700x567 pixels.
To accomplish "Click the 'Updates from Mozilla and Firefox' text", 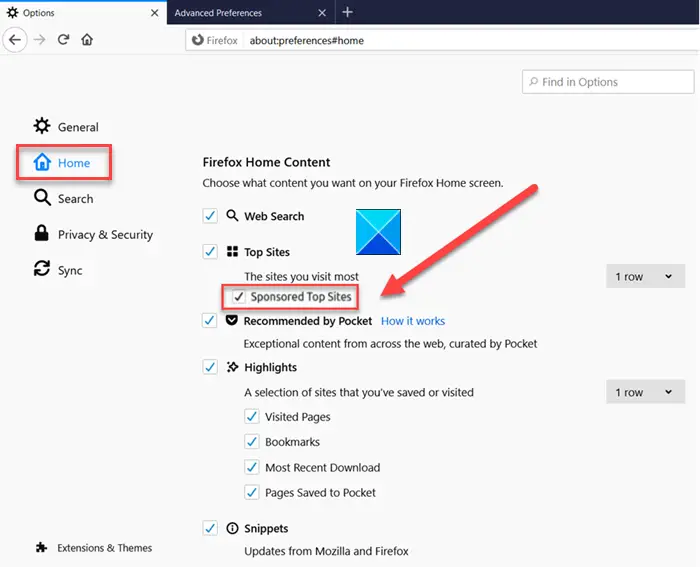I will (x=326, y=551).
